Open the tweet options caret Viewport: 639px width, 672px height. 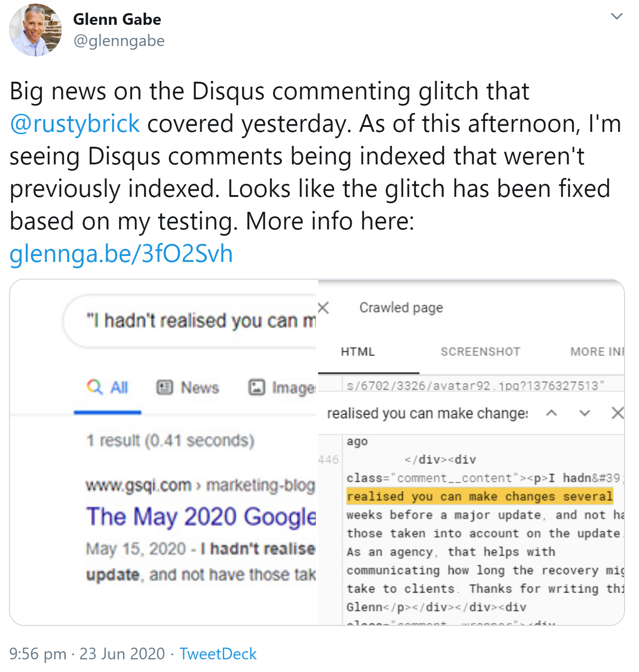click(x=617, y=16)
